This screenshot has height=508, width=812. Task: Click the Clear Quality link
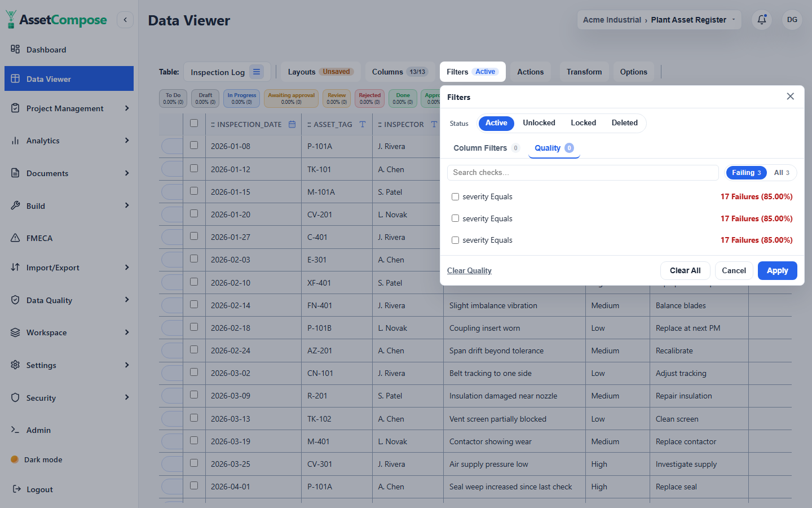point(469,270)
